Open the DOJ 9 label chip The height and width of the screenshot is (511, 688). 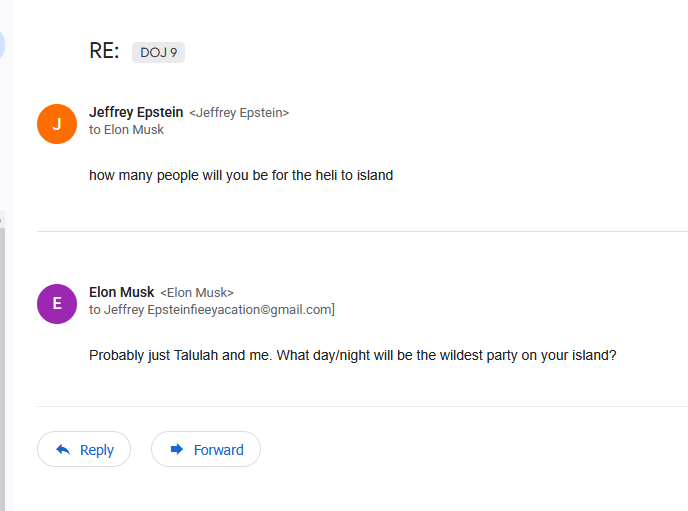158,52
